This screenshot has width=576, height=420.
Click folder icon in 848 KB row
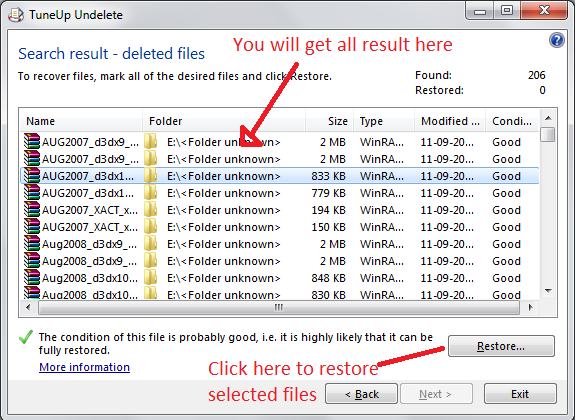tap(151, 277)
